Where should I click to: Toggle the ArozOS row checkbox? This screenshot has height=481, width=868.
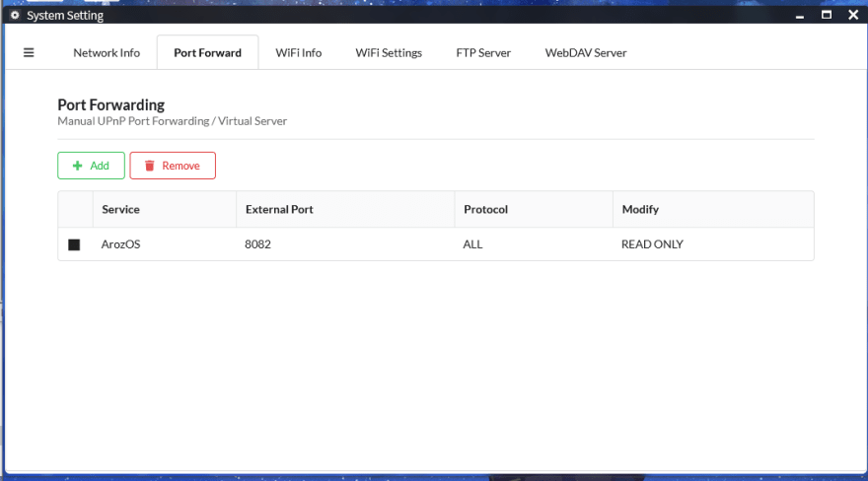tap(74, 244)
